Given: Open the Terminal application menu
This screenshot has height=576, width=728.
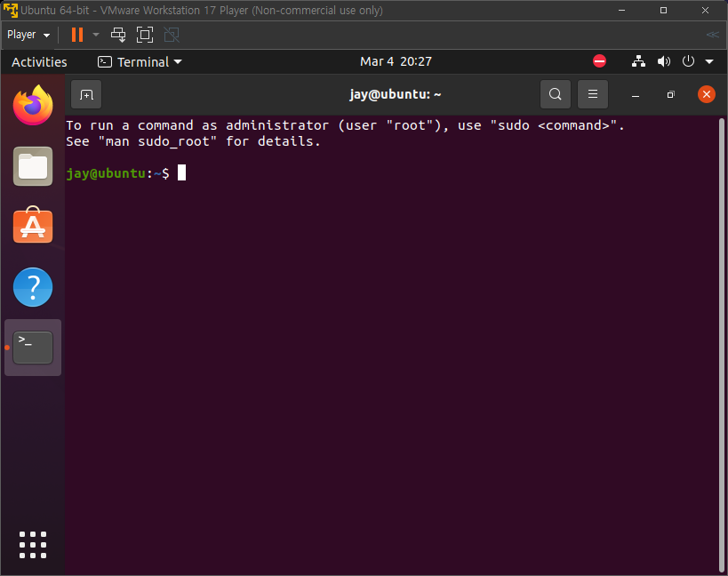Looking at the screenshot, I should 140,61.
